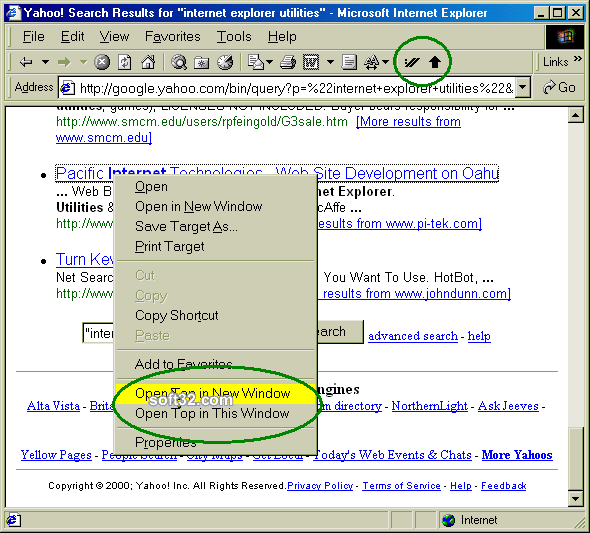590x533 pixels.
Task: Choose Copy Shortcut in context menu
Action: (x=215, y=315)
